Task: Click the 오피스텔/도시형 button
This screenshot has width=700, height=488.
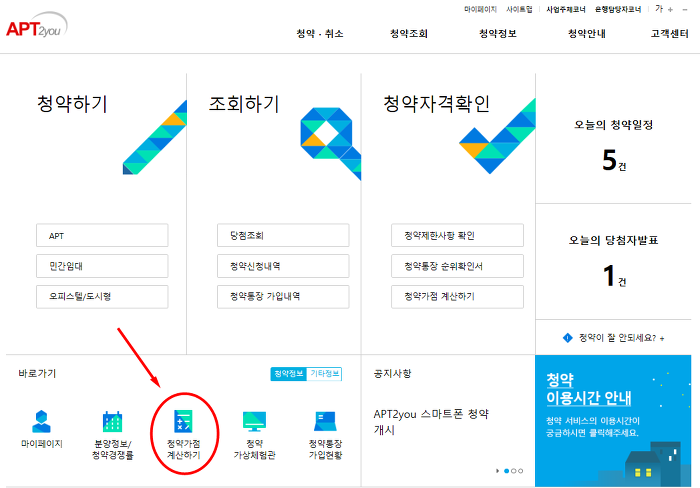Action: pos(102,296)
